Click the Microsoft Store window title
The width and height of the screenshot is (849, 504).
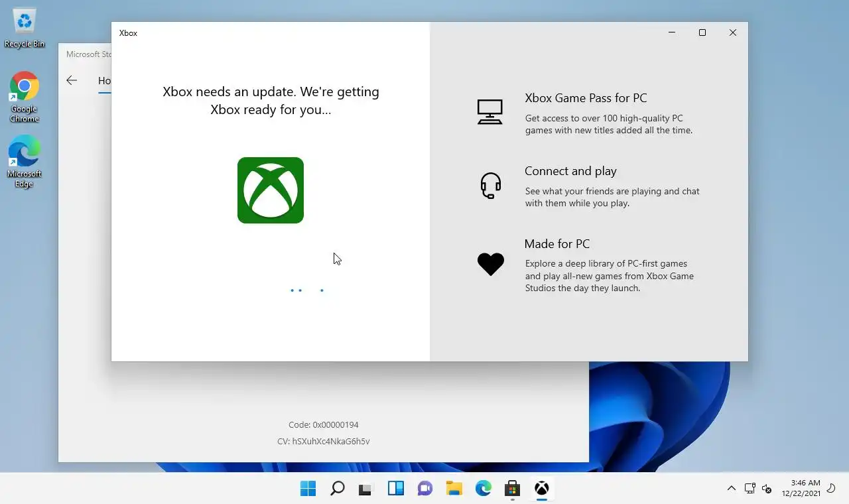[89, 54]
